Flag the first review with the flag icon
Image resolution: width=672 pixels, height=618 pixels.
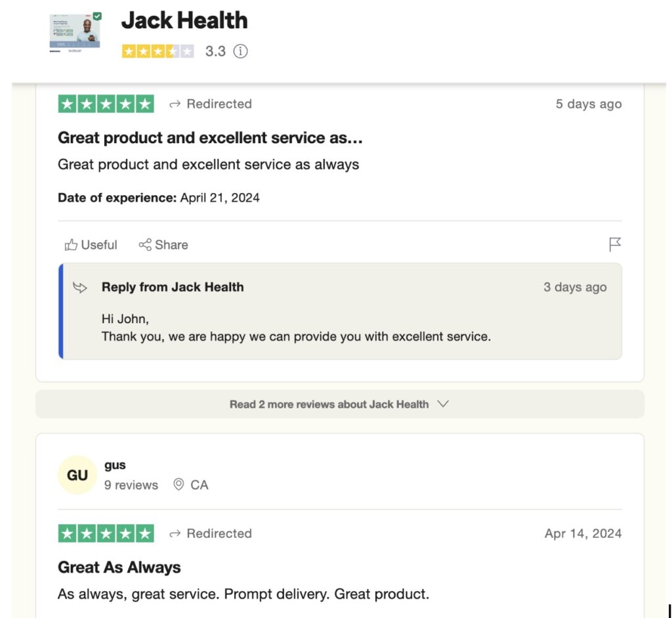click(x=615, y=244)
